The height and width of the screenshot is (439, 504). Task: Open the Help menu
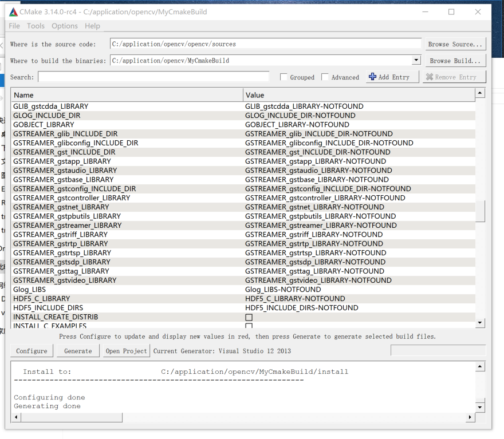[x=92, y=26]
